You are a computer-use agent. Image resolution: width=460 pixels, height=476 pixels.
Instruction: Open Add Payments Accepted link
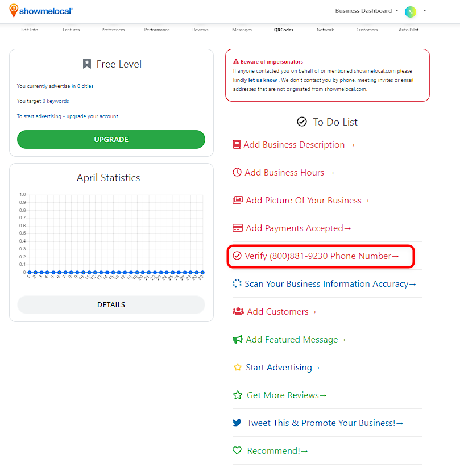[299, 228]
